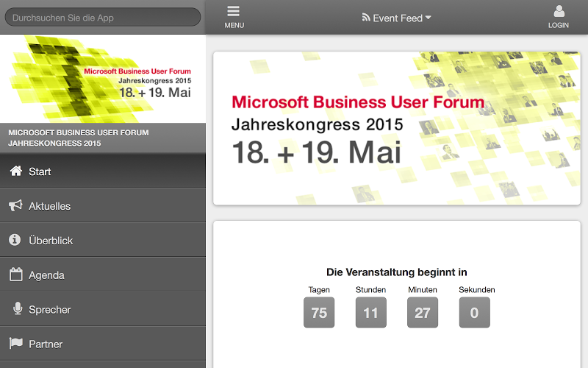Viewport: 588px width, 368px height.
Task: Click the hamburger menu icon
Action: tap(234, 11)
